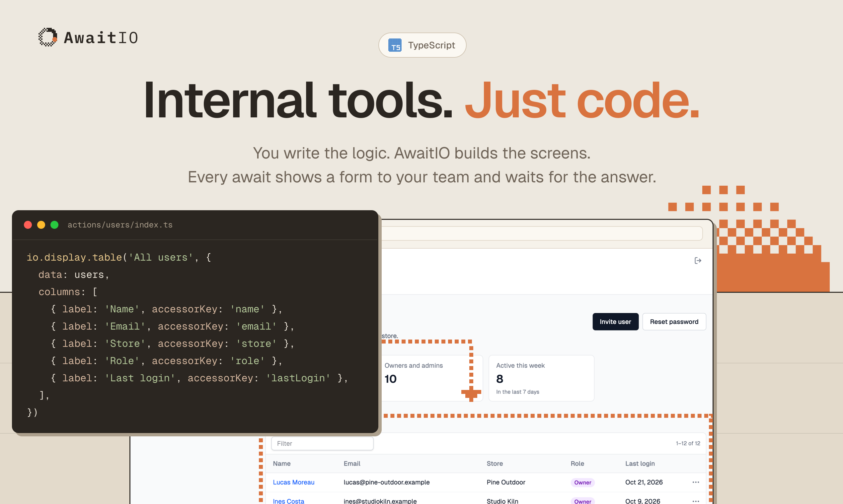
Task: Select the TypeScript language pill
Action: coord(422,45)
